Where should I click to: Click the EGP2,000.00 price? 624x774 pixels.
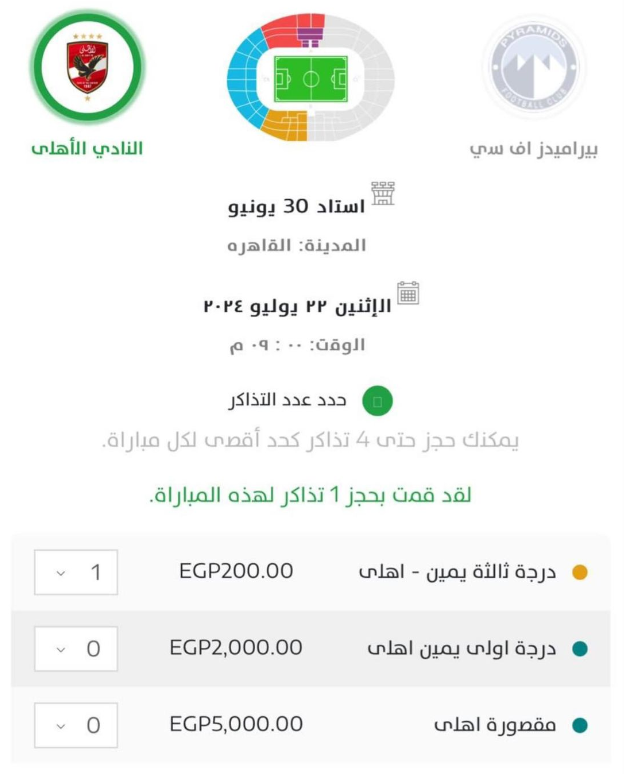coord(236,648)
